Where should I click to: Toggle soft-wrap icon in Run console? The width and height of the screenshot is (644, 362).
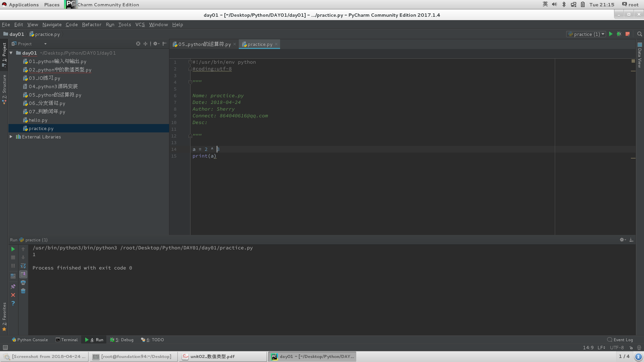tap(23, 266)
